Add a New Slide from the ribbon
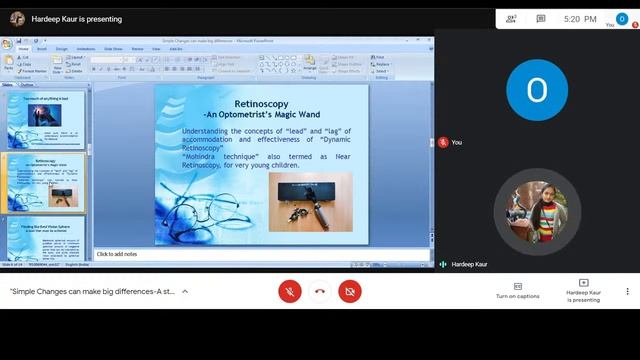640x360 pixels. [x=57, y=64]
